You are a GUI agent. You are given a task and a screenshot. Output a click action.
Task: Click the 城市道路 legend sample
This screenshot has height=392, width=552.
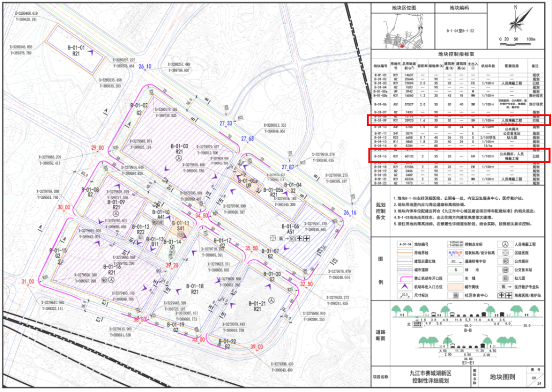[x=404, y=270]
